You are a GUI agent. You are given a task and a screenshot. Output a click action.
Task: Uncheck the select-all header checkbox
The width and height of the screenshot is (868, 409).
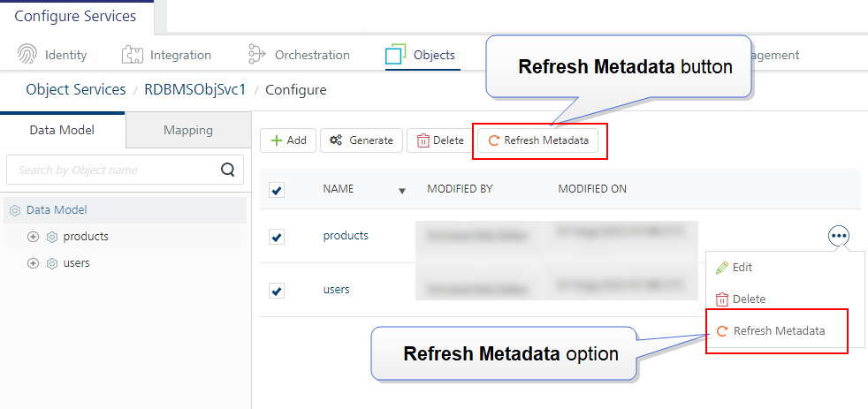[x=277, y=191]
